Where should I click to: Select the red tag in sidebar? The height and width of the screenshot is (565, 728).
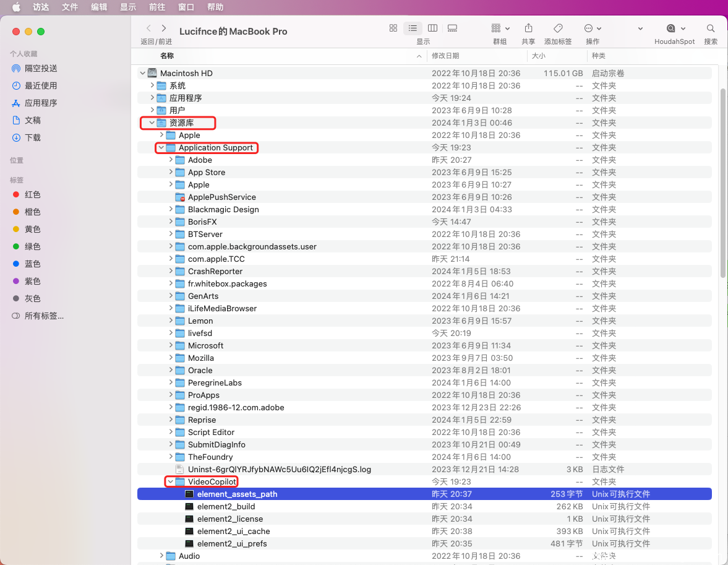click(x=32, y=194)
